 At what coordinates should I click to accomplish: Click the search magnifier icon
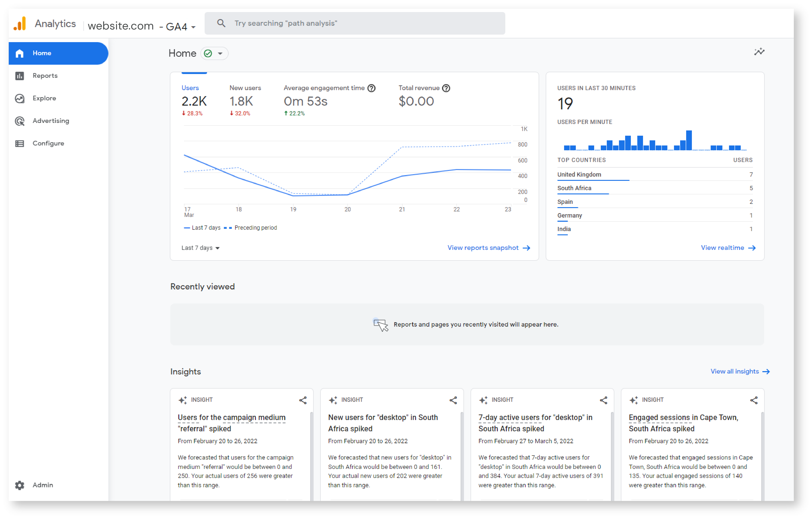click(x=221, y=23)
